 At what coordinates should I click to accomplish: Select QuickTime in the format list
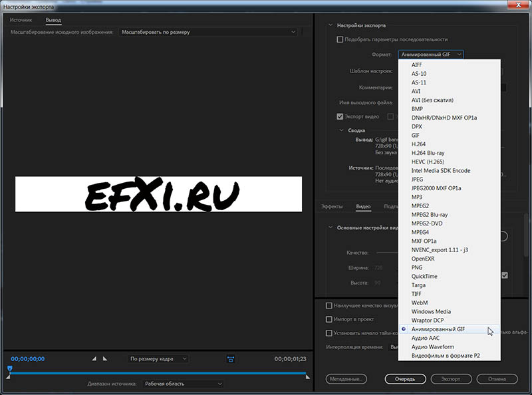point(450,276)
